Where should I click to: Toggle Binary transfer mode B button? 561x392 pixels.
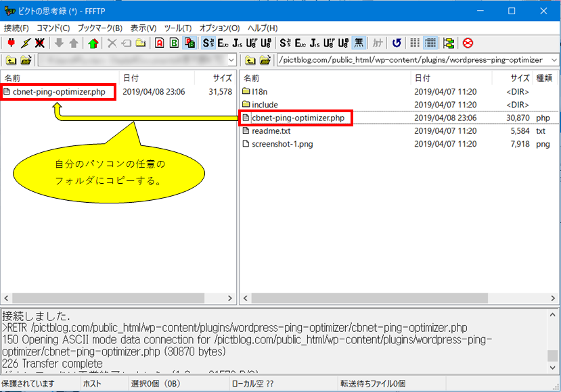pyautogui.click(x=174, y=43)
